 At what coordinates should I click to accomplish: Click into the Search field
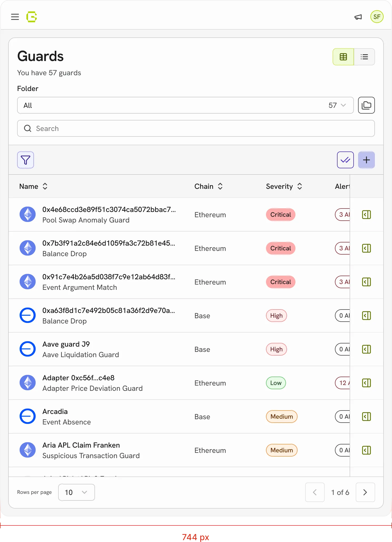[196, 128]
